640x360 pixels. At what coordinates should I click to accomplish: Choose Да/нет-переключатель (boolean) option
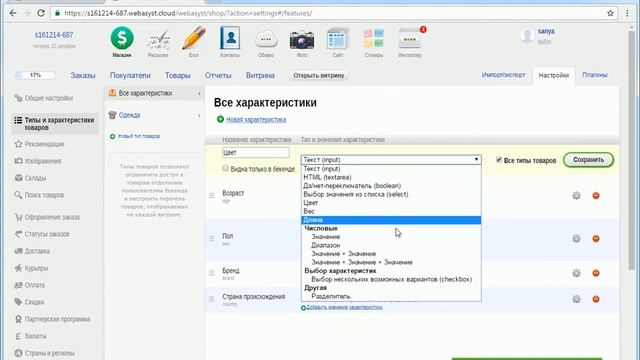[391, 186]
